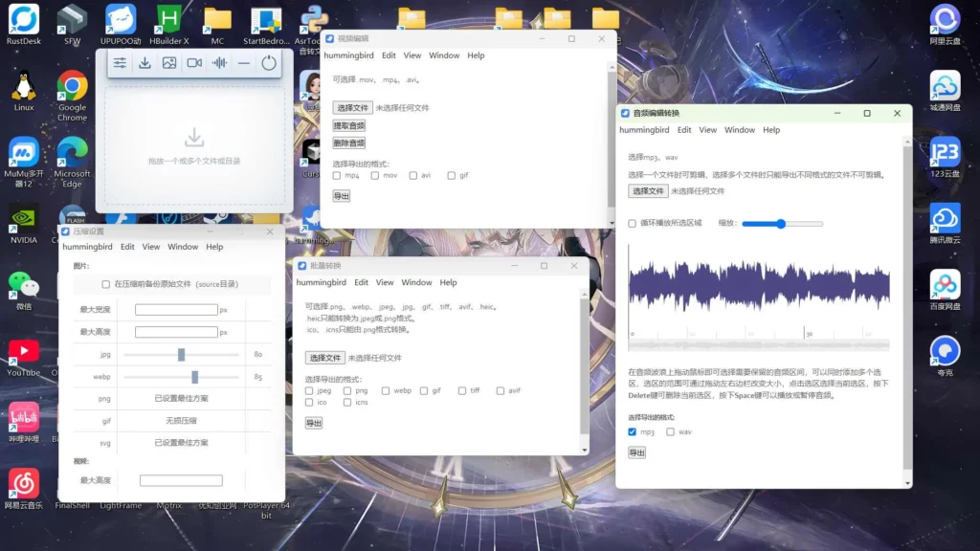Open Help menu in video editor window
980x551 pixels.
(x=476, y=55)
